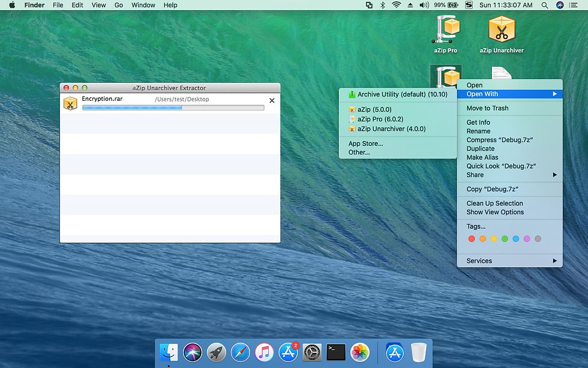Open System Preferences from the Dock
This screenshot has width=588, height=368.
pyautogui.click(x=312, y=352)
